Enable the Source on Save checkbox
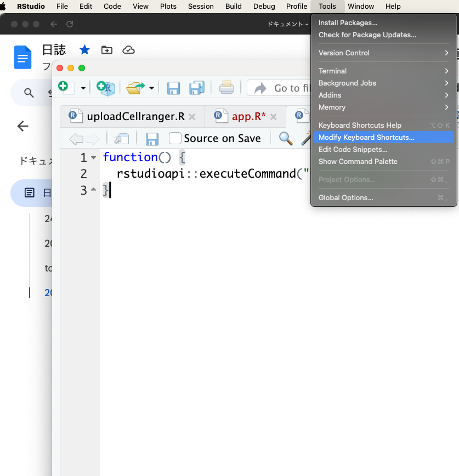 175,138
